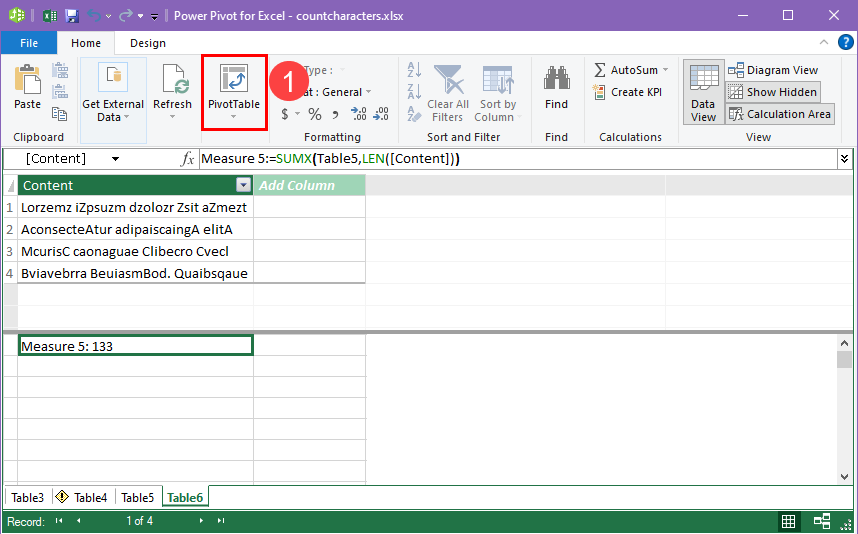Open Redo history dropdown arrow
858x534 pixels.
(140, 16)
